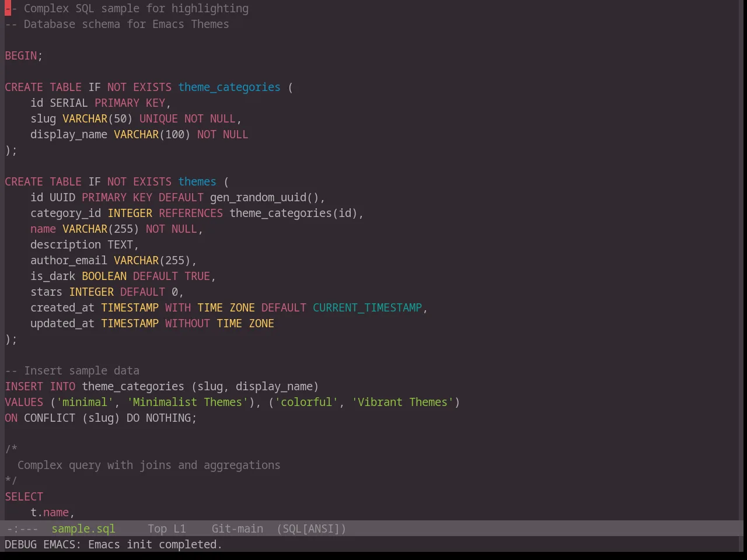Click the 'Vibrant Themes' string literal
The width and height of the screenshot is (747, 560).
[403, 402]
